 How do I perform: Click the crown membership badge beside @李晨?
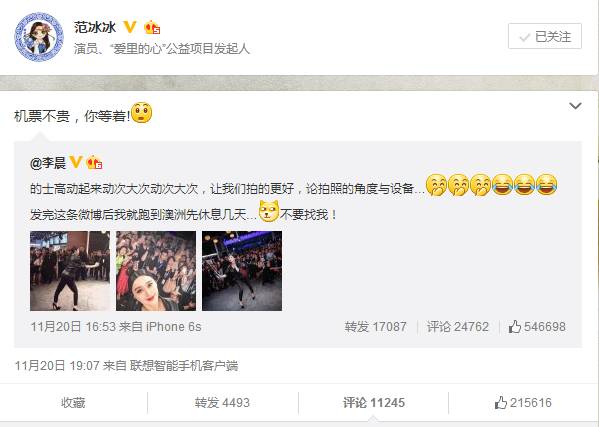pos(94,162)
